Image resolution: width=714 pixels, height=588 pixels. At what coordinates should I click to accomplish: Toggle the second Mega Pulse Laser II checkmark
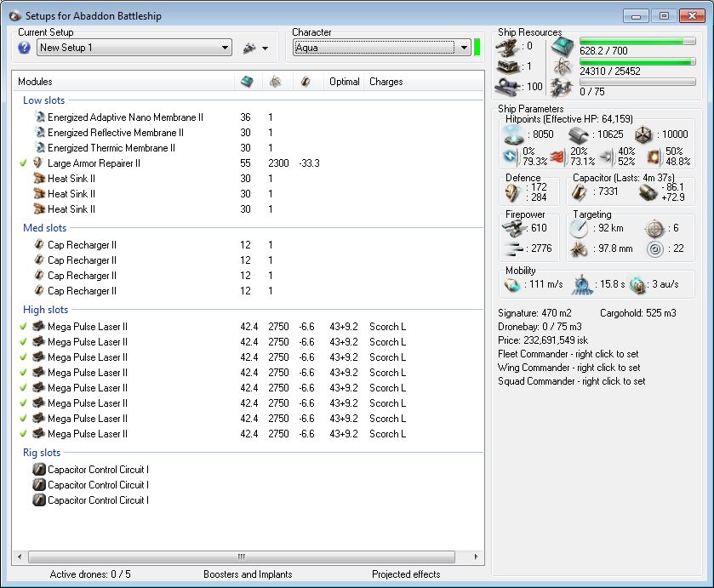click(23, 342)
